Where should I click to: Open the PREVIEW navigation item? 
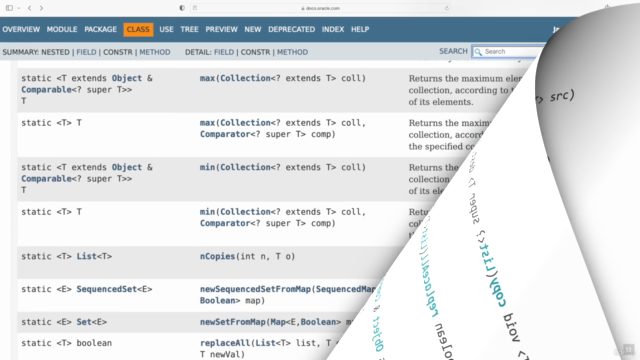point(221,29)
